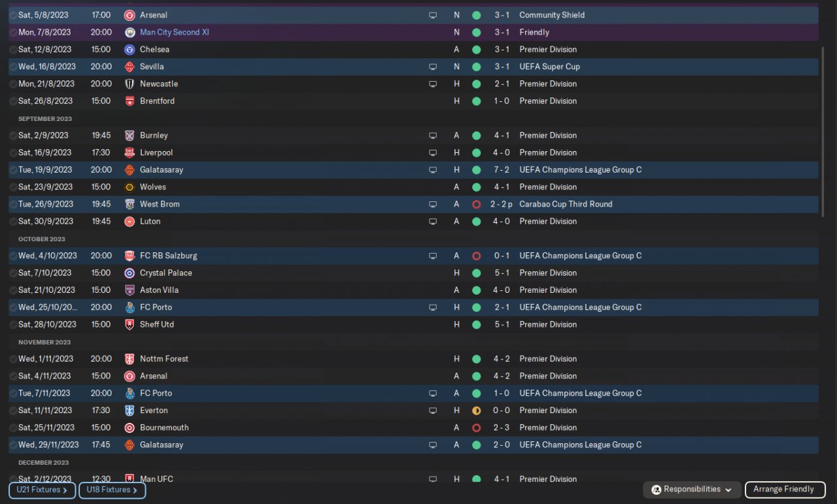
Task: Click the Sevilla club badge
Action: (129, 67)
